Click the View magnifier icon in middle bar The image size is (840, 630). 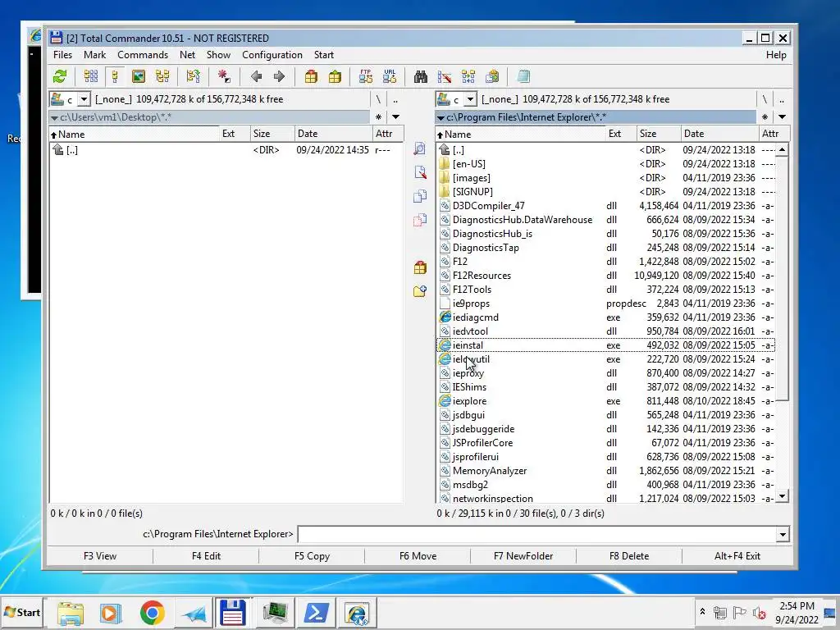[x=419, y=148]
